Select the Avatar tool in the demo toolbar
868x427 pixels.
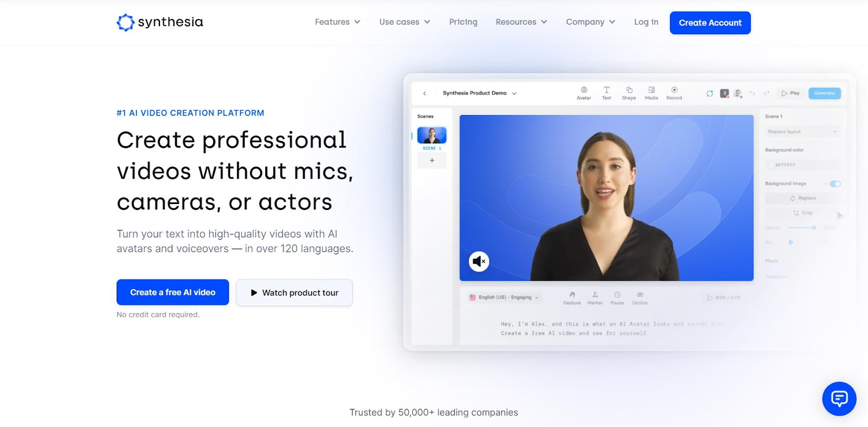pos(584,93)
